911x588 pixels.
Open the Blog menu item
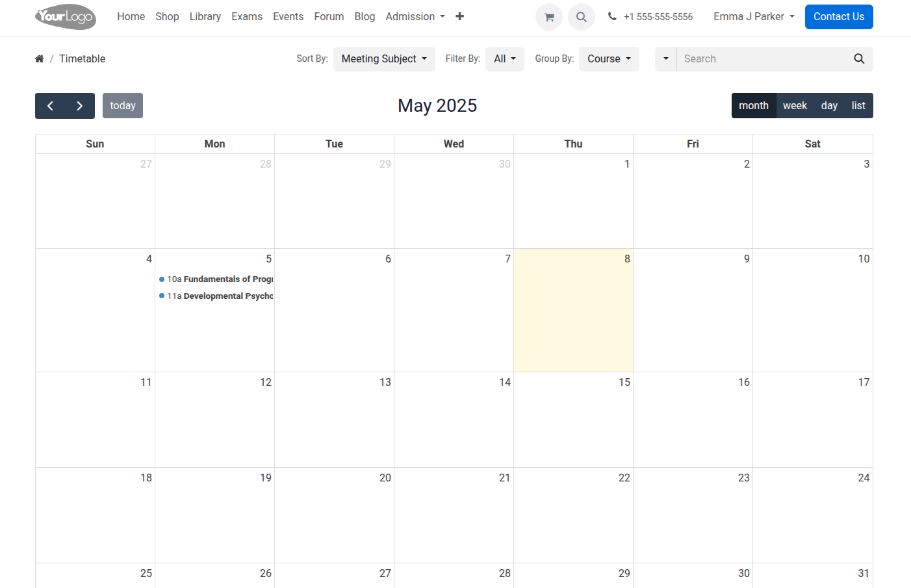pyautogui.click(x=365, y=16)
